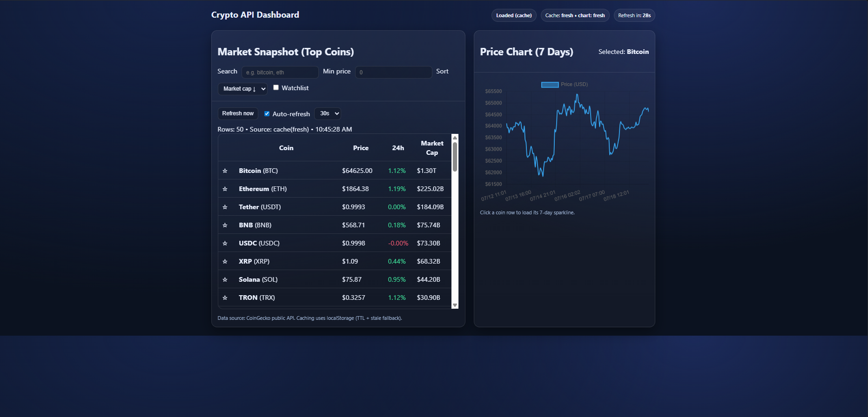The image size is (868, 417).
Task: Click Ethereum market cap $225.02B
Action: coord(430,189)
